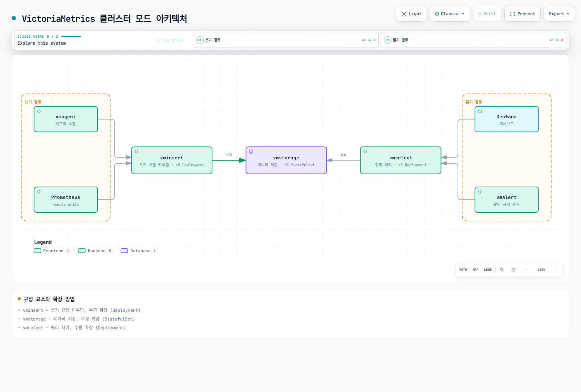Click the 'vminsert — 쓰기 요청 라우팅' bullet
The image size is (581, 392).
tap(81, 310)
